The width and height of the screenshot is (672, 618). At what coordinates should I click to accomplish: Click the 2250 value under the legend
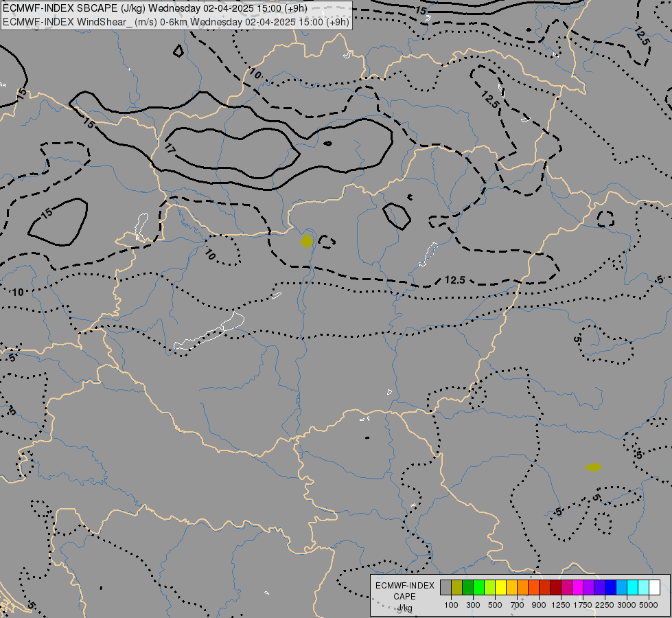coord(605,605)
